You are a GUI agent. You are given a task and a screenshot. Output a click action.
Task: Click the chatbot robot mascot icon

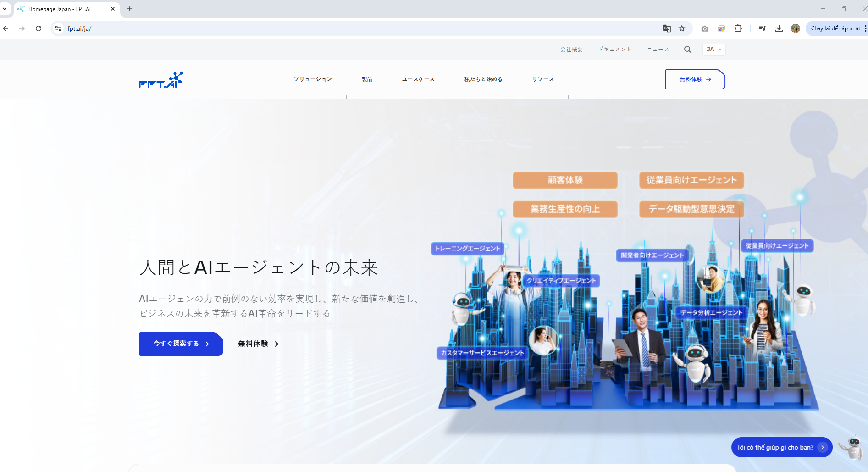pos(852,448)
